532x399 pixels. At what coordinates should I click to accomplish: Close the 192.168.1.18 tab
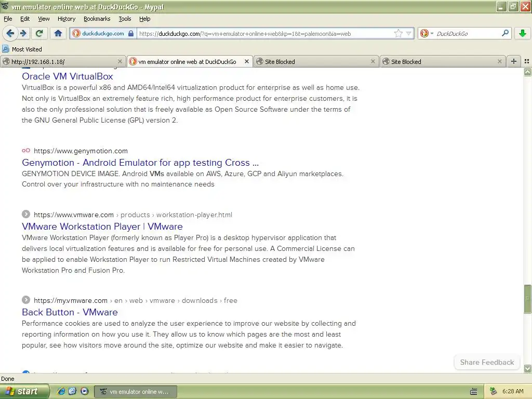click(120, 61)
